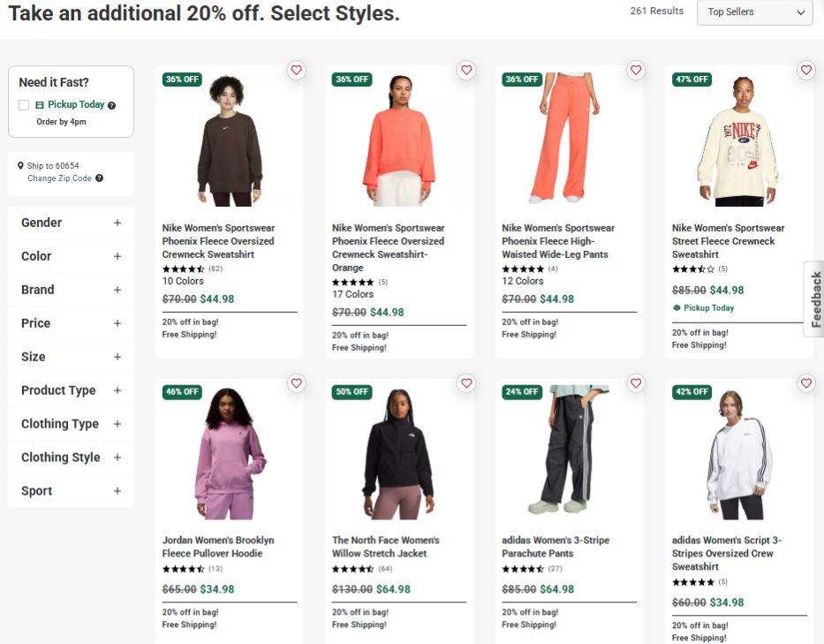
Task: Save the High-Waisted Wide-Leg Pants to favorites
Action: [636, 70]
